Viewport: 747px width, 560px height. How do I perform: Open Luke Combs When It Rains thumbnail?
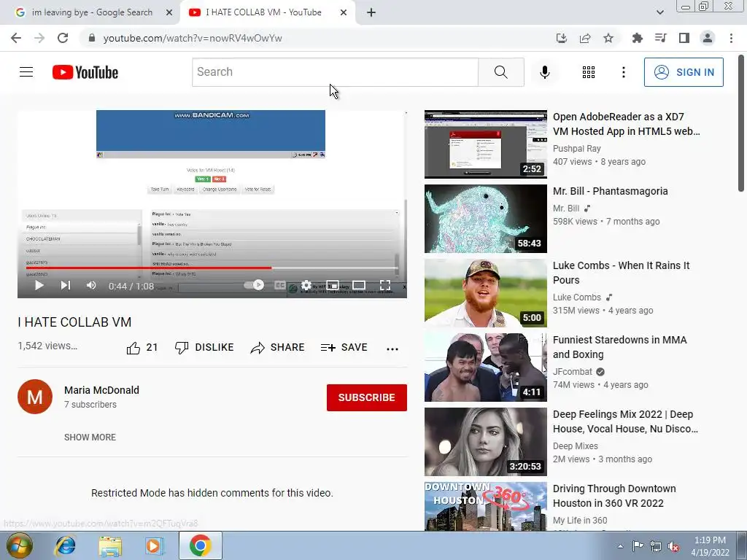click(485, 293)
